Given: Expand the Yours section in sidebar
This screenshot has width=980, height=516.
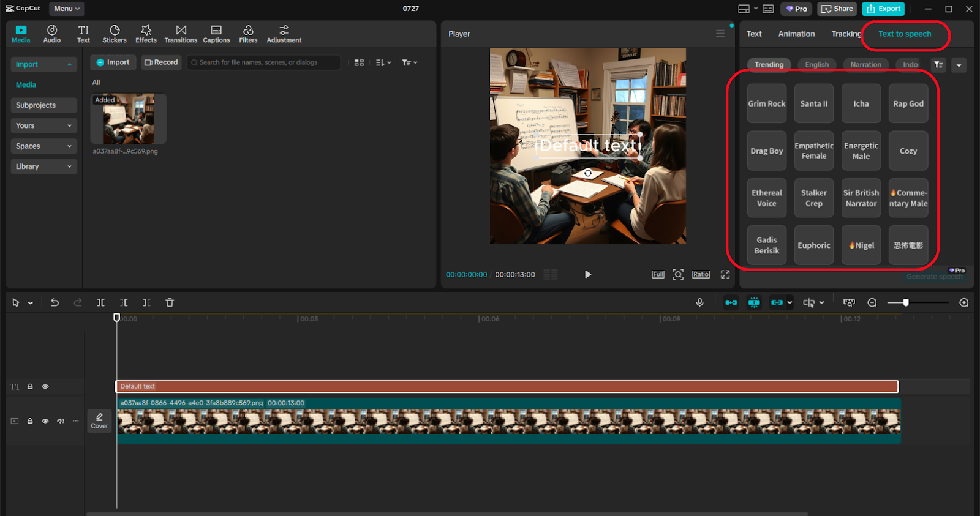Looking at the screenshot, I should pos(43,125).
